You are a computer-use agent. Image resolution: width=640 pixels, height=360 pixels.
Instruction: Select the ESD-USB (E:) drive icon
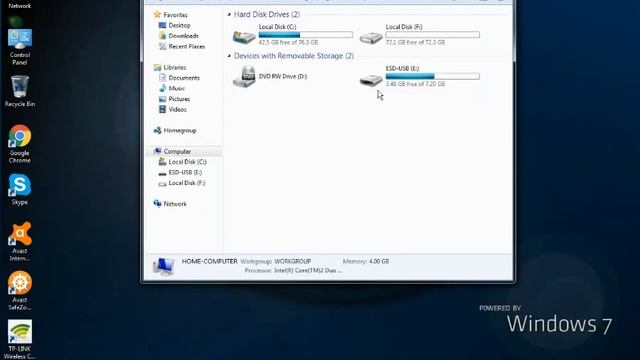[371, 79]
